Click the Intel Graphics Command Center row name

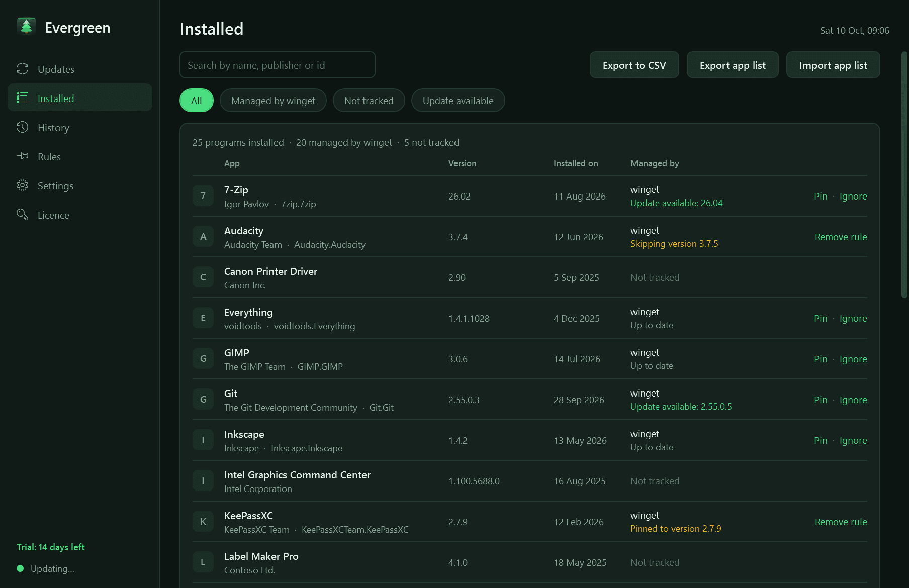click(x=297, y=475)
